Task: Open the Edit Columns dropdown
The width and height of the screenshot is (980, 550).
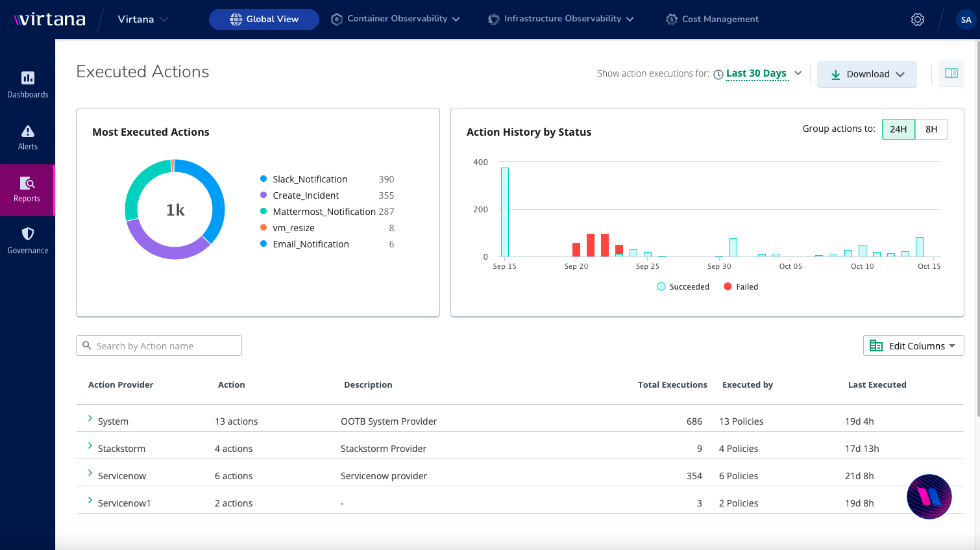Action: tap(914, 345)
